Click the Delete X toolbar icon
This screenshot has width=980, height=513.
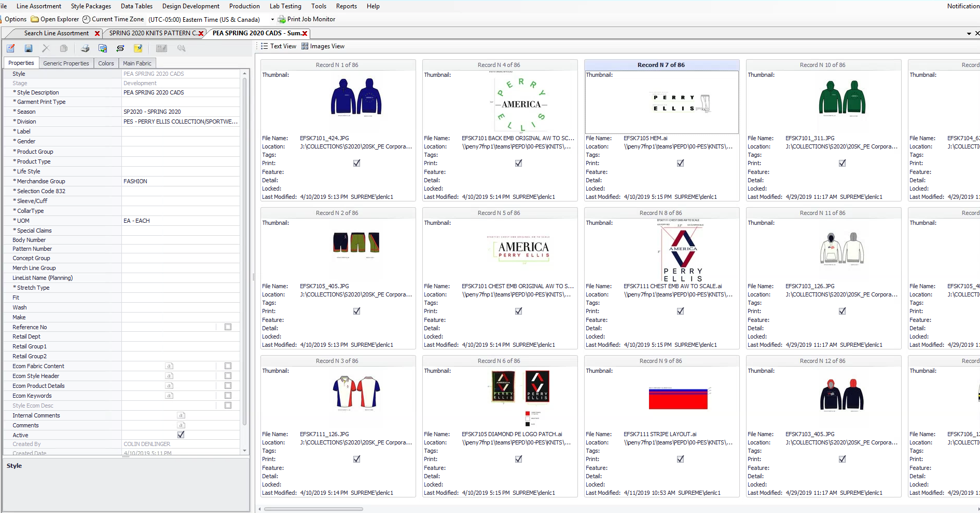point(46,48)
